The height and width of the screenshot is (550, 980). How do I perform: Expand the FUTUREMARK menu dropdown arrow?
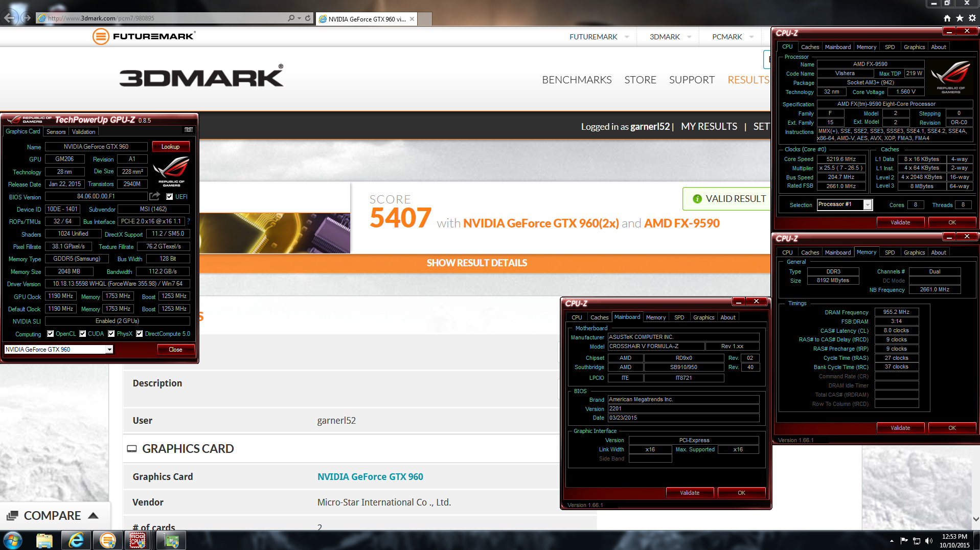point(627,37)
